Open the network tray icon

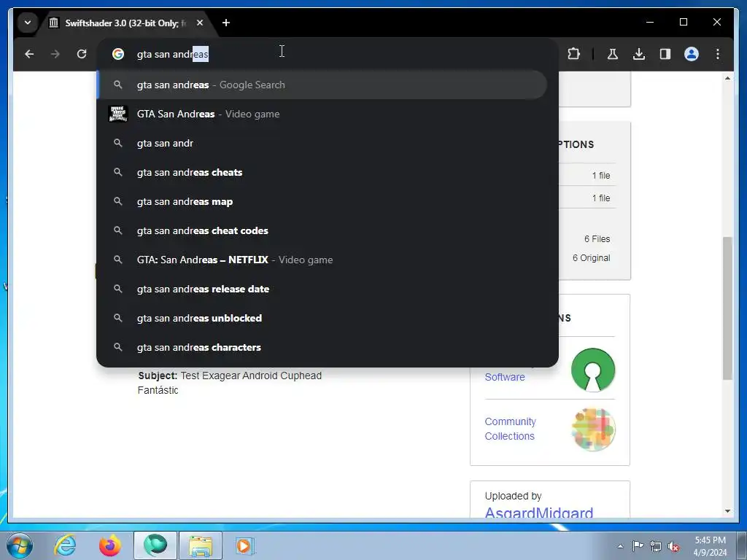pos(656,546)
